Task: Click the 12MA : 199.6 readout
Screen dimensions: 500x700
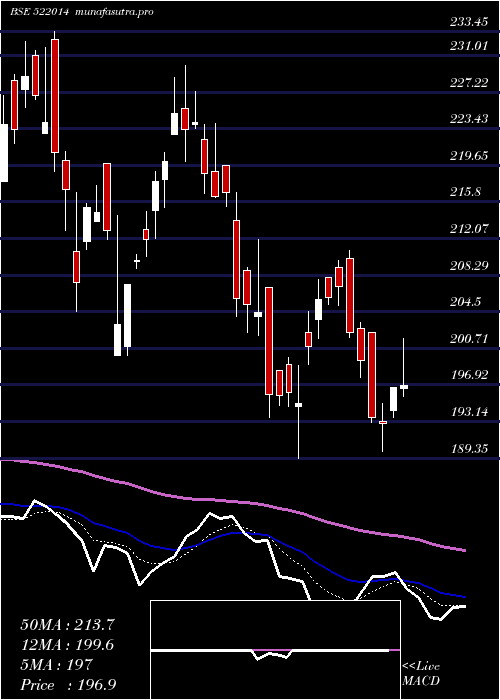Action: coord(67,645)
